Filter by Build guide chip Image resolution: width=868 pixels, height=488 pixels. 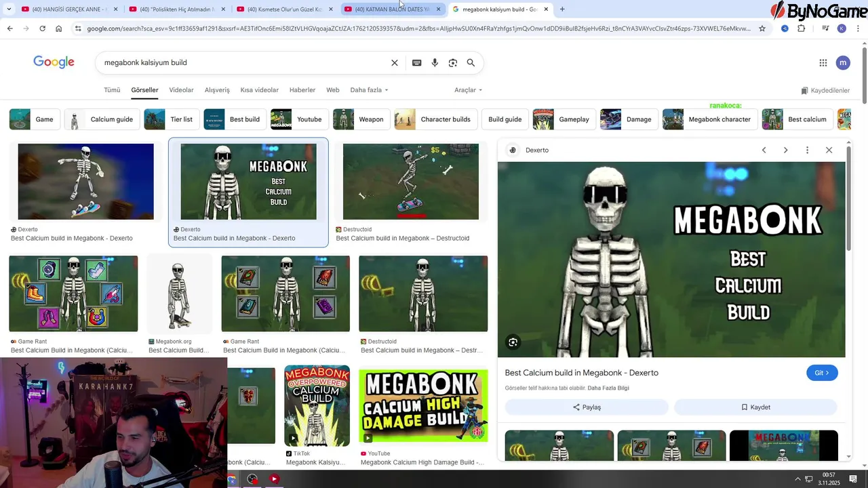pyautogui.click(x=505, y=119)
